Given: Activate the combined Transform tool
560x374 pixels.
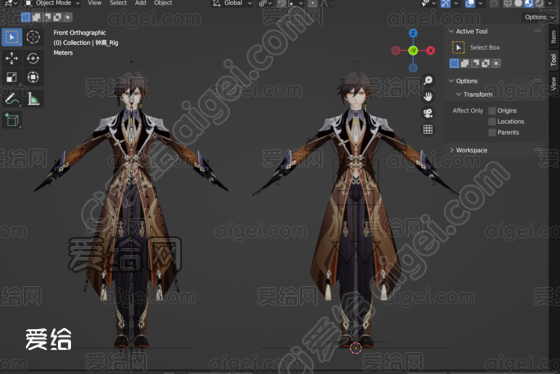Looking at the screenshot, I should (33, 77).
